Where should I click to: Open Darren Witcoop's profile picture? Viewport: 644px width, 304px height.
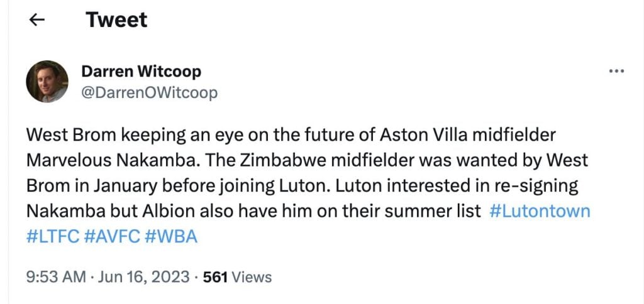[x=47, y=81]
